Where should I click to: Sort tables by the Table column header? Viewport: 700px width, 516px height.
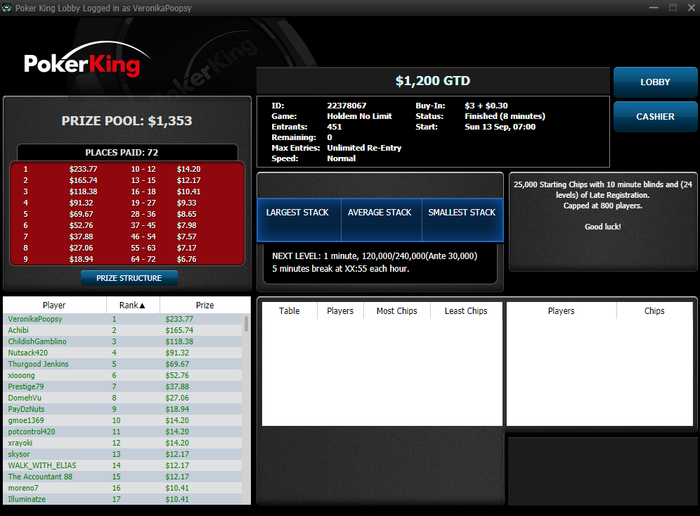(x=289, y=311)
